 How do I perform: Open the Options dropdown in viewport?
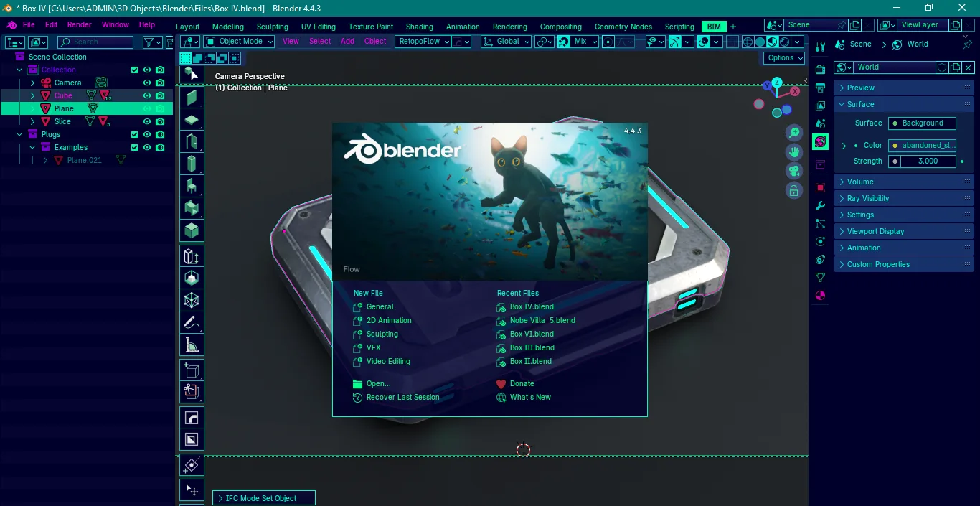coord(784,58)
